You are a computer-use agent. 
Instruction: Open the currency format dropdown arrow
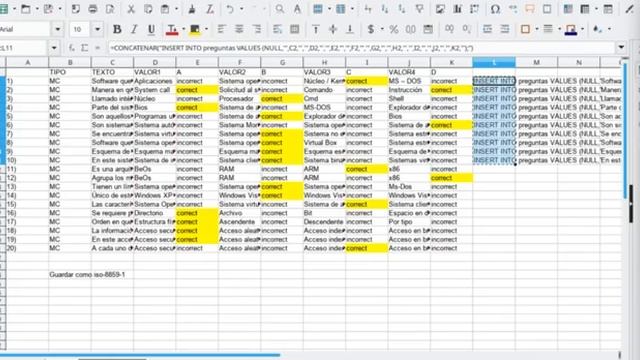(x=382, y=29)
